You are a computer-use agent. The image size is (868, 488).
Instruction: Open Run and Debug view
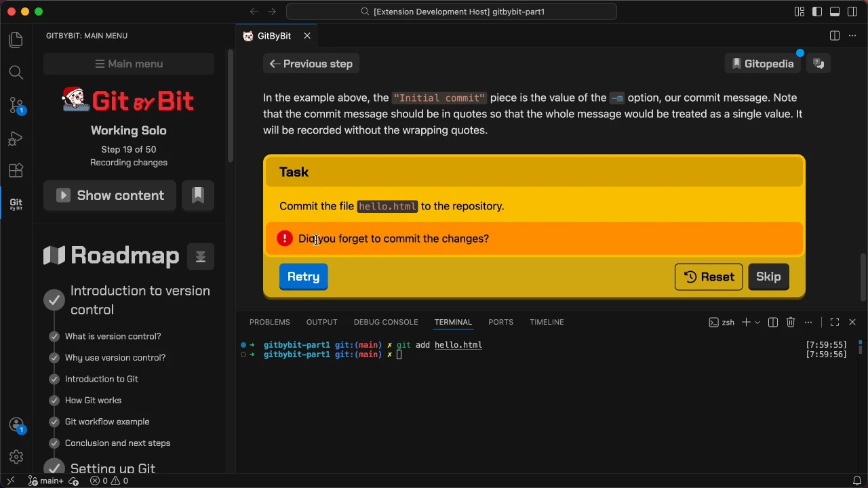[x=16, y=138]
